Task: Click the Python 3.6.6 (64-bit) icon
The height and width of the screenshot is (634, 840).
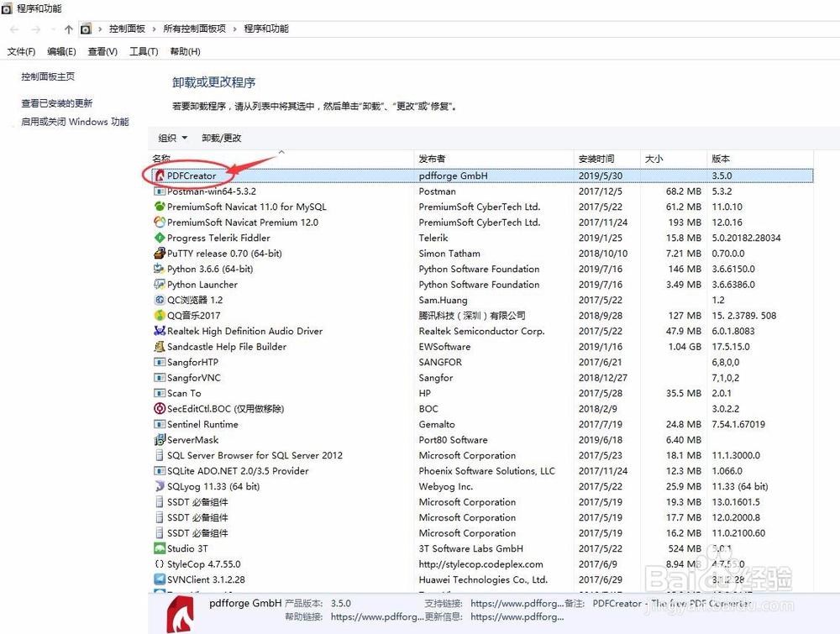Action: (160, 269)
